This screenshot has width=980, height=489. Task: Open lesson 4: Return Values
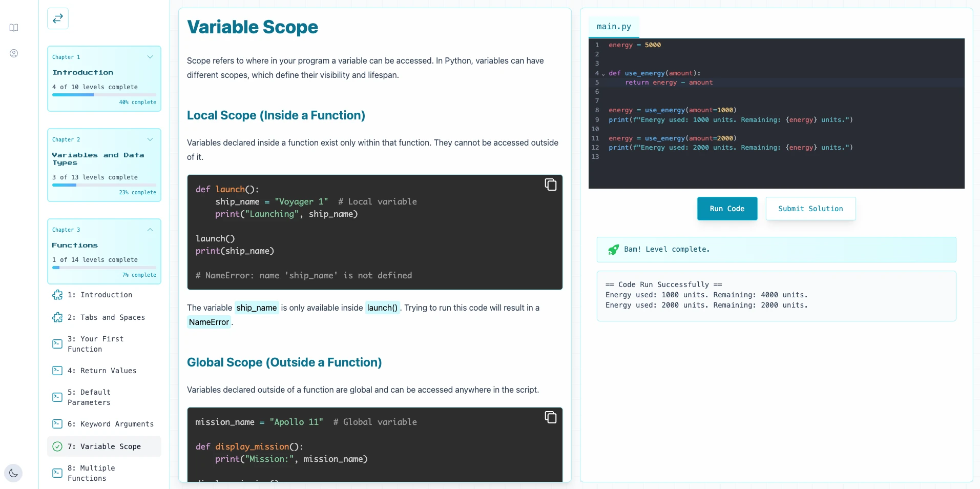coord(104,371)
